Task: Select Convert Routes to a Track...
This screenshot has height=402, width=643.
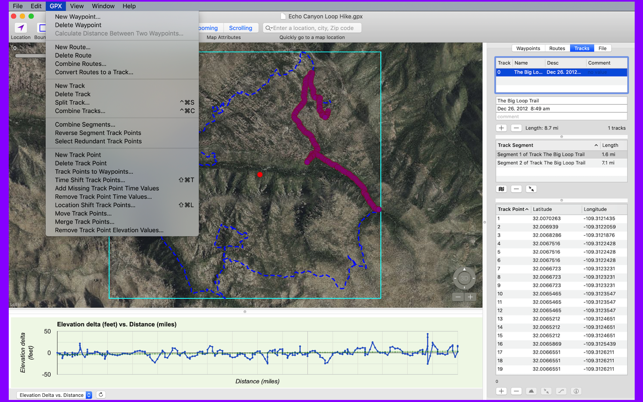Action: tap(122, 72)
